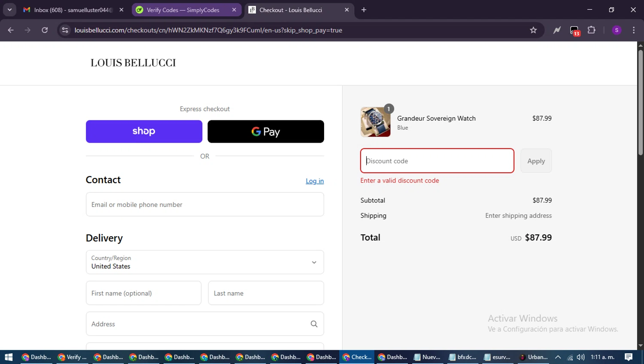This screenshot has width=644, height=364.
Task: Open a new browser tab
Action: click(x=364, y=9)
